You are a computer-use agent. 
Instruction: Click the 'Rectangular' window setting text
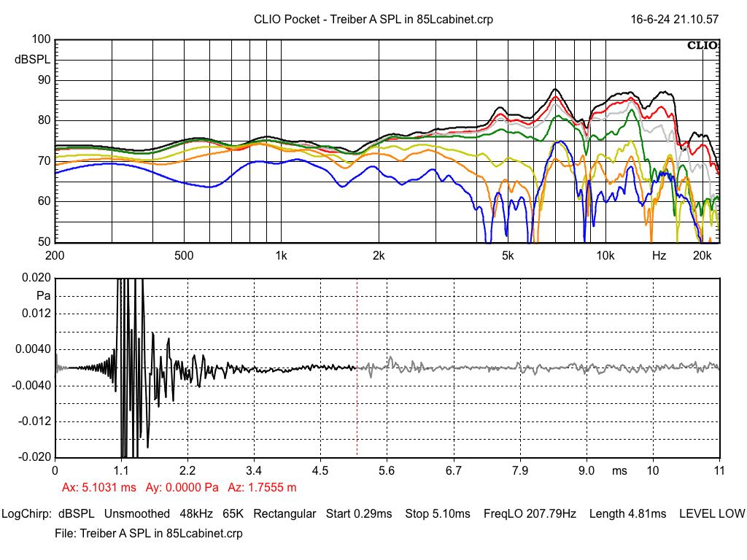coord(285,514)
